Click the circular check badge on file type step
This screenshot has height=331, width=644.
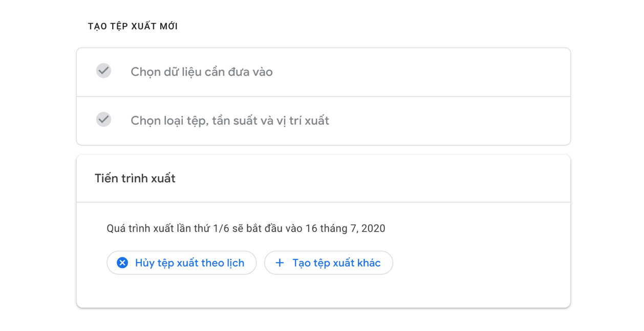pos(103,119)
